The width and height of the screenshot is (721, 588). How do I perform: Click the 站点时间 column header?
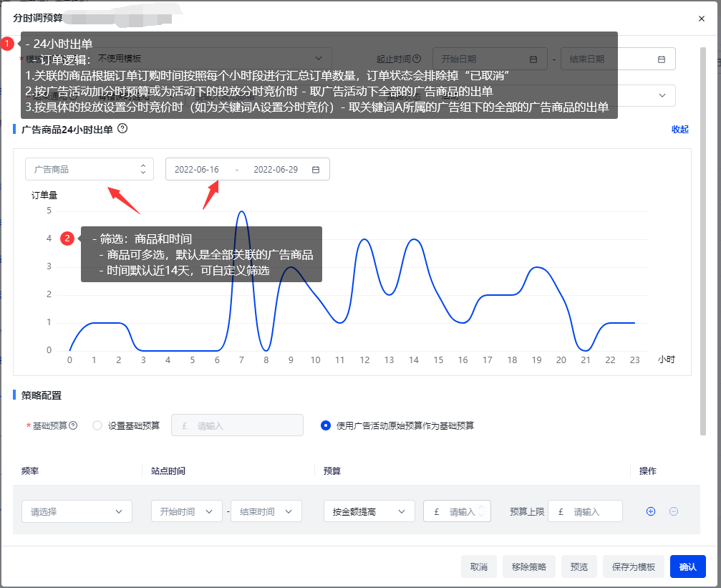[168, 471]
